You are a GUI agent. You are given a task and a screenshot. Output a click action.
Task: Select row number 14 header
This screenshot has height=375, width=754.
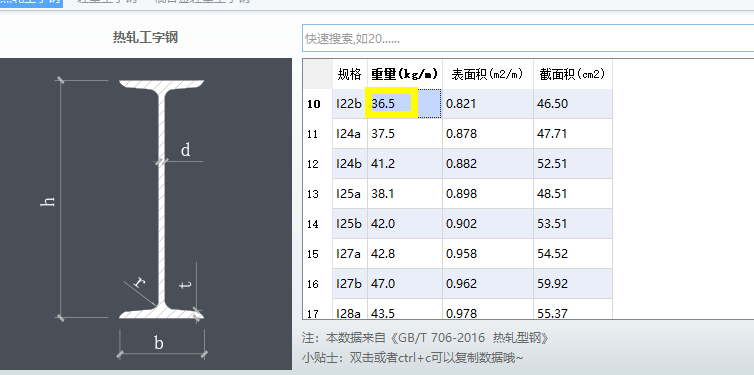coord(317,224)
